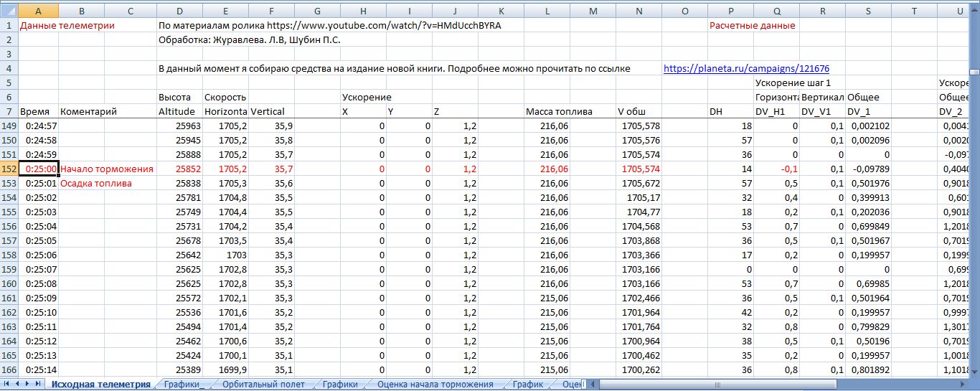Select column P header
The width and height of the screenshot is (980, 391).
pos(730,11)
